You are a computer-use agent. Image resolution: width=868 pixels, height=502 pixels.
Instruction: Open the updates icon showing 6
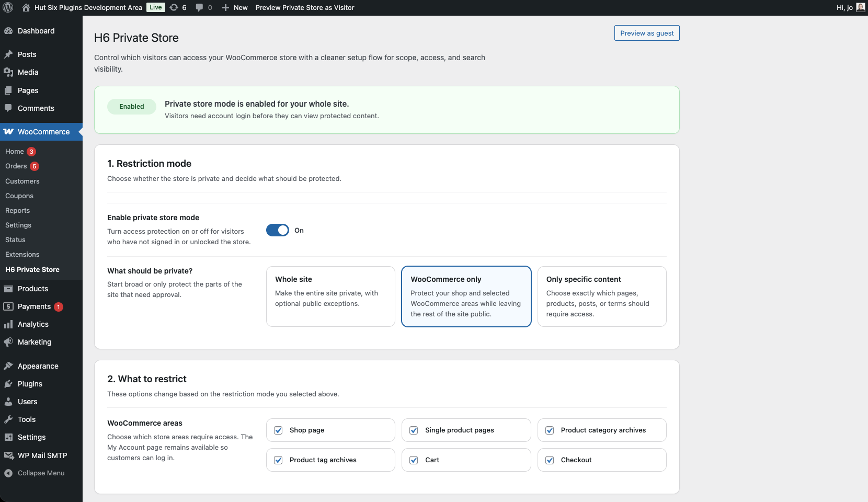pos(174,7)
